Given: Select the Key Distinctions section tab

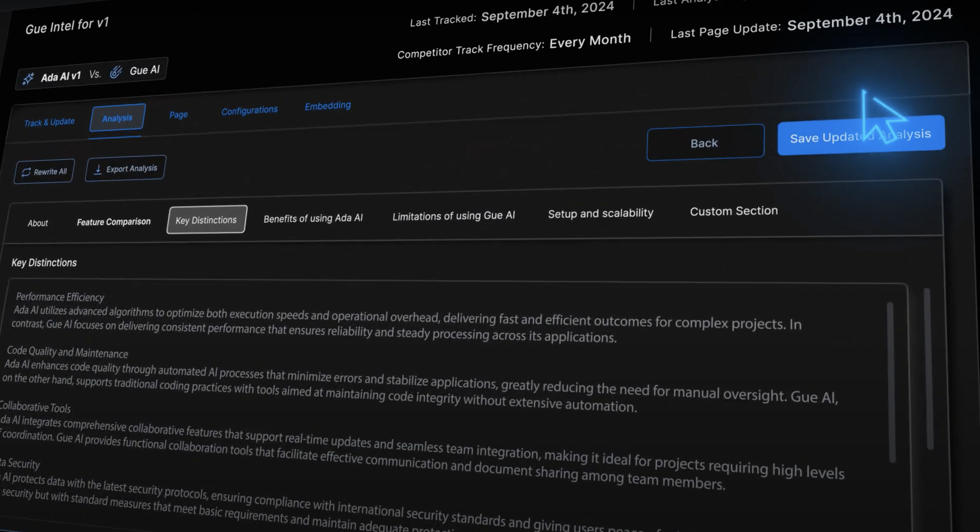Looking at the screenshot, I should [x=206, y=220].
